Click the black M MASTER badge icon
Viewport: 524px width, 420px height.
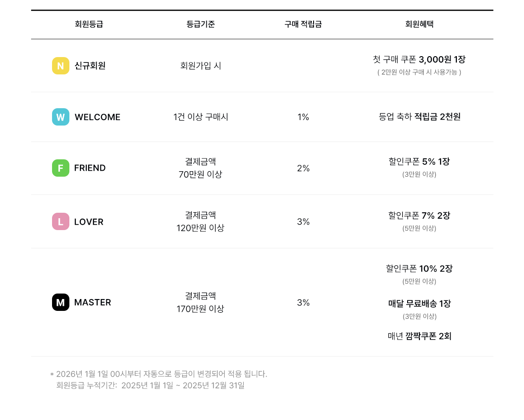tap(60, 302)
